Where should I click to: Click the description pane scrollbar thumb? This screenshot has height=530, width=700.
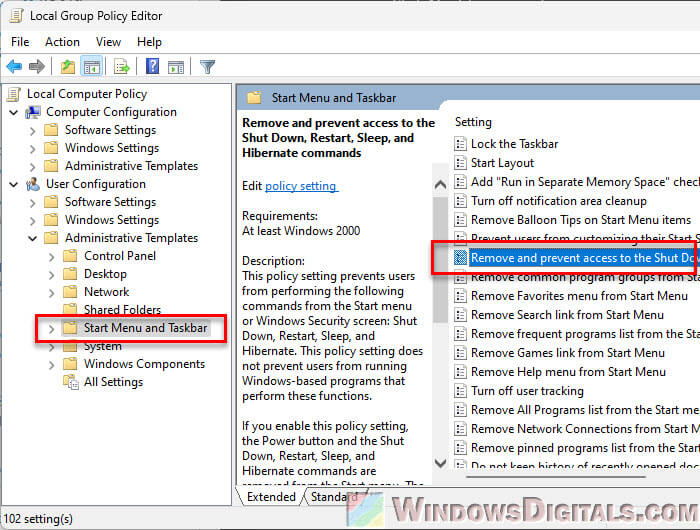pyautogui.click(x=440, y=259)
